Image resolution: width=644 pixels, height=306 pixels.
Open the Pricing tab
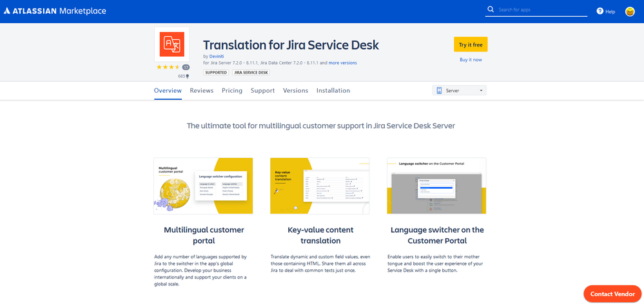point(232,91)
